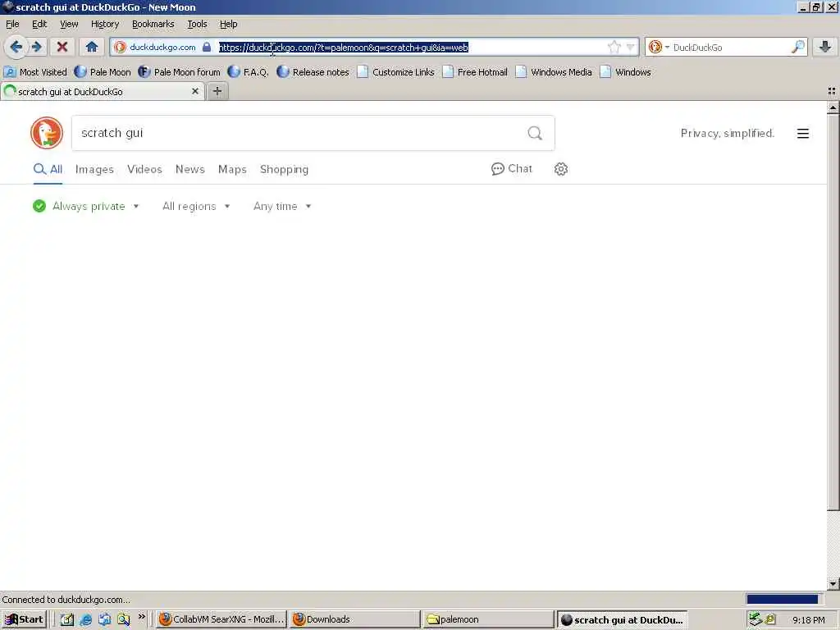Switch to the Videos results tab
Screen dimensions: 840x630
[144, 169]
